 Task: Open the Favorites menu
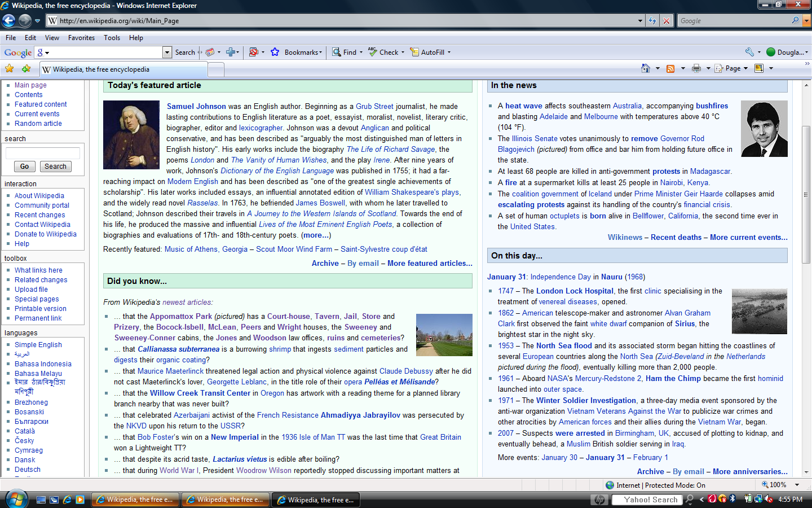pyautogui.click(x=81, y=38)
